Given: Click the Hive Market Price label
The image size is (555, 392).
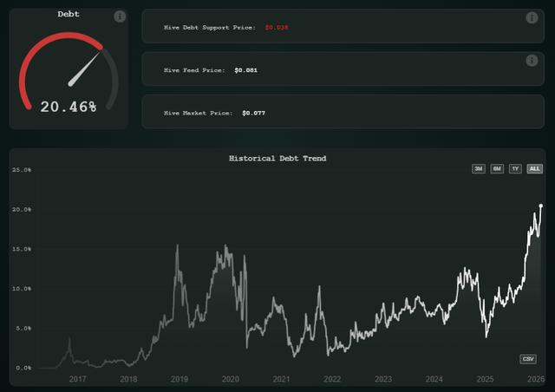Looking at the screenshot, I should coord(199,113).
